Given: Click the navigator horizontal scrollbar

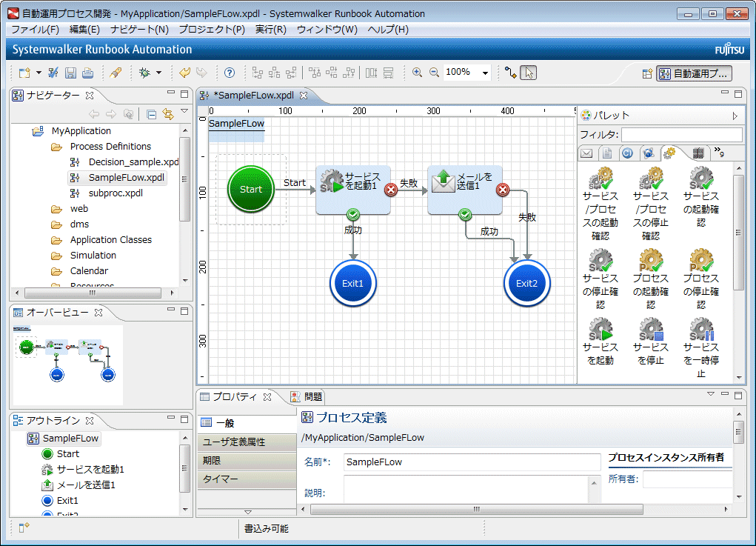Looking at the screenshot, I should [95, 293].
